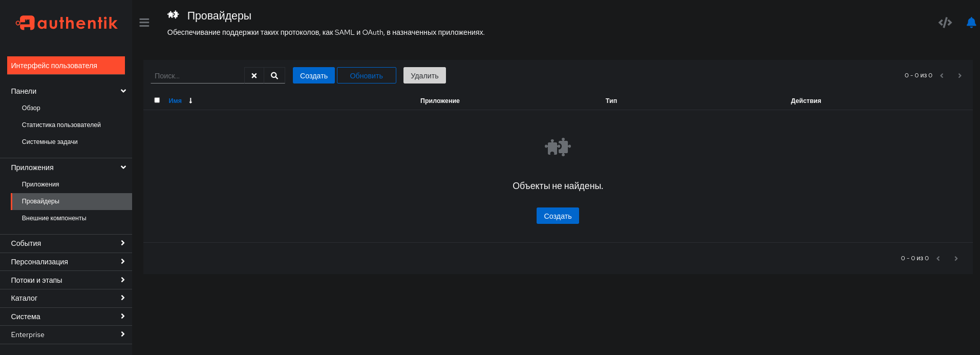The width and height of the screenshot is (980, 355).
Task: Open the Интерфейс пользователя link
Action: pos(66,66)
